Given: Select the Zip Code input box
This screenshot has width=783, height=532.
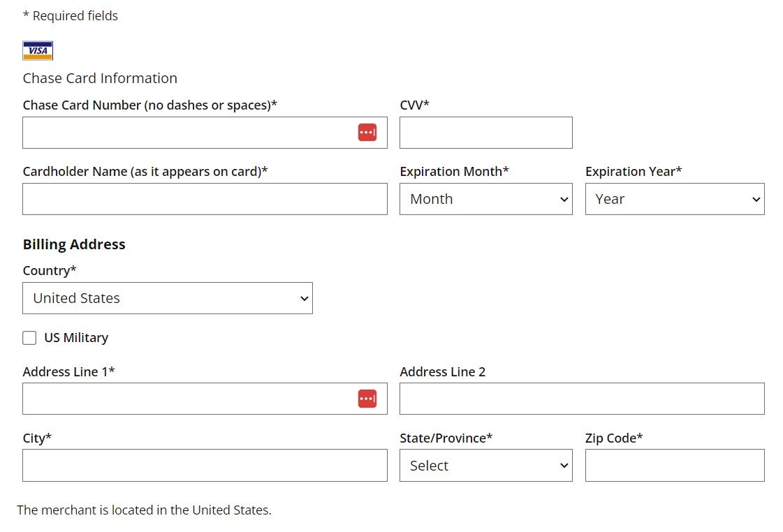Looking at the screenshot, I should click(674, 466).
